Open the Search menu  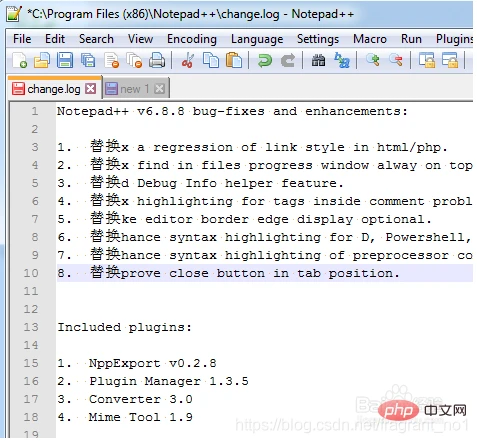[x=96, y=39]
